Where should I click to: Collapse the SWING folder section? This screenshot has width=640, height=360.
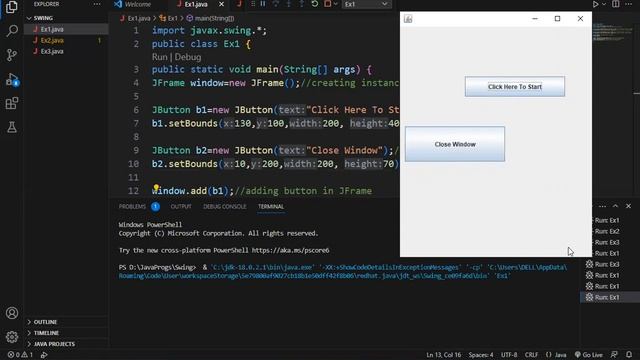pos(43,18)
